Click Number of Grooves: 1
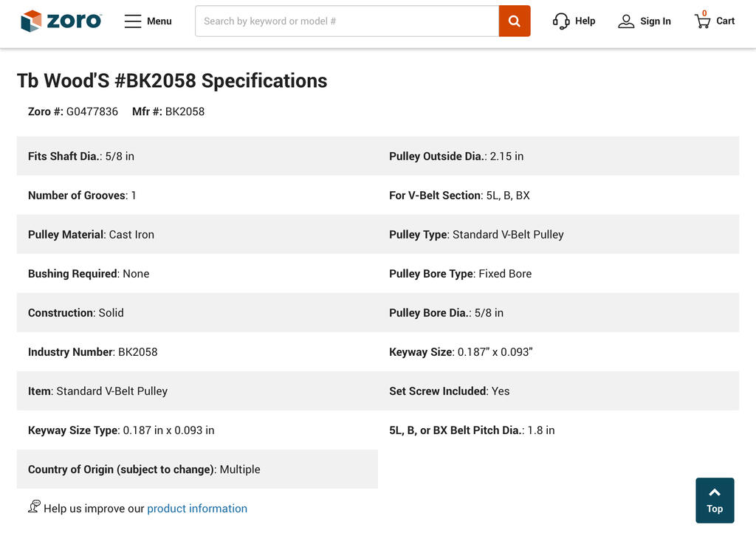Screen dimensions: 756x533 [197, 195]
